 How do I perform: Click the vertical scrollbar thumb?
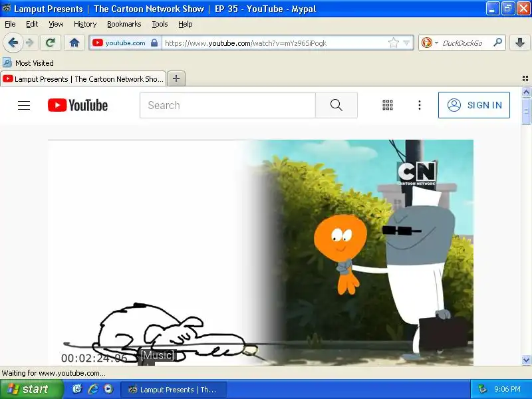pyautogui.click(x=526, y=111)
